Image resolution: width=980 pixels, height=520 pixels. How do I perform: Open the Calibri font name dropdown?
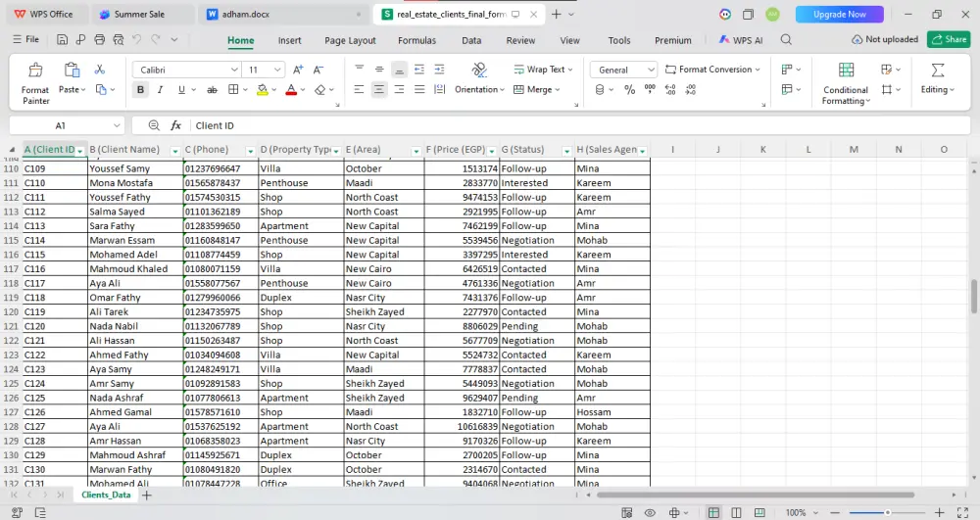click(x=234, y=70)
